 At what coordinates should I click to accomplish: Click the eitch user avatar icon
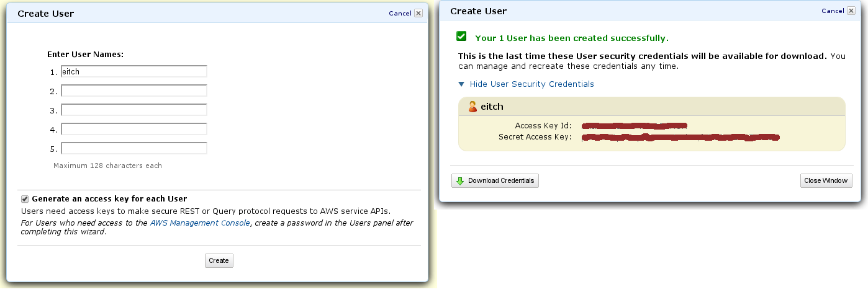(x=472, y=107)
